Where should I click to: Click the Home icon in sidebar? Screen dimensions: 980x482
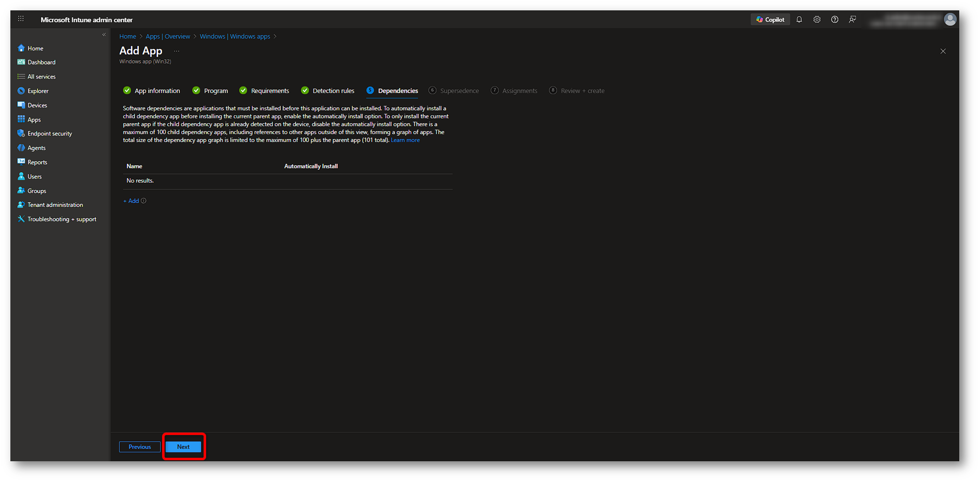pyautogui.click(x=21, y=48)
